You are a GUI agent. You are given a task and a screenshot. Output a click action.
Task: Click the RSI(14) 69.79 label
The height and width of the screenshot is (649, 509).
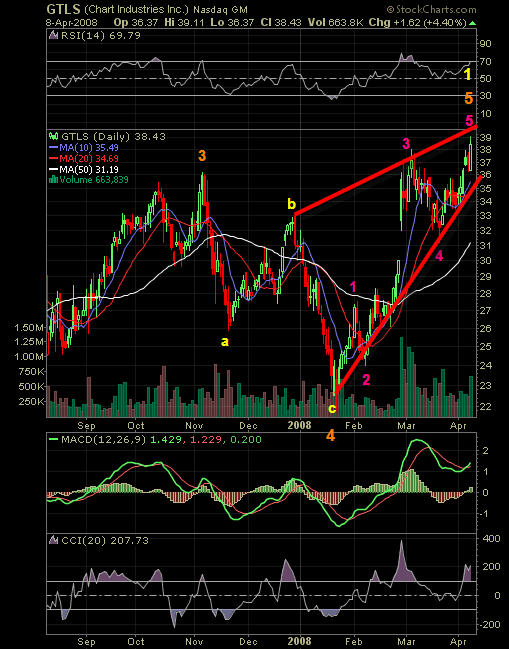101,36
